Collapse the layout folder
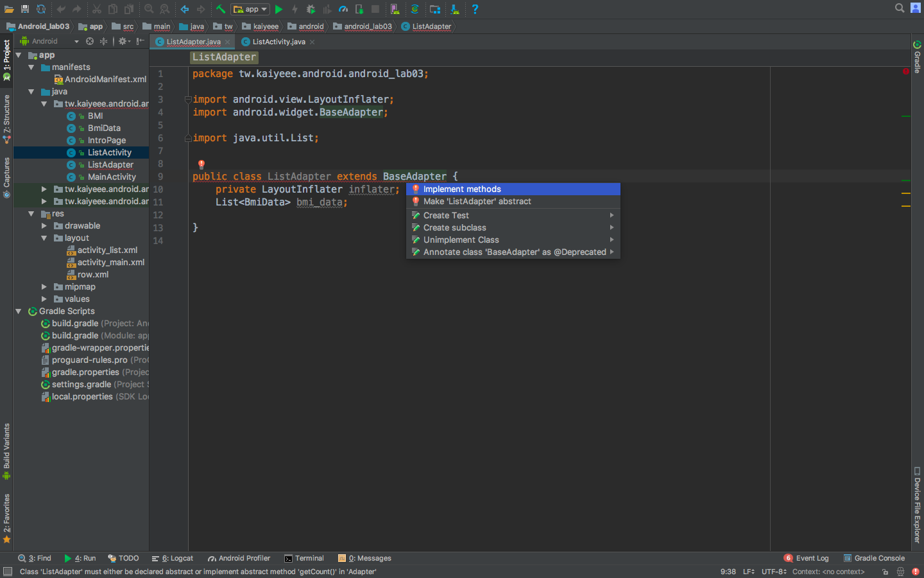Screen dimensions: 924x578 click(x=44, y=238)
